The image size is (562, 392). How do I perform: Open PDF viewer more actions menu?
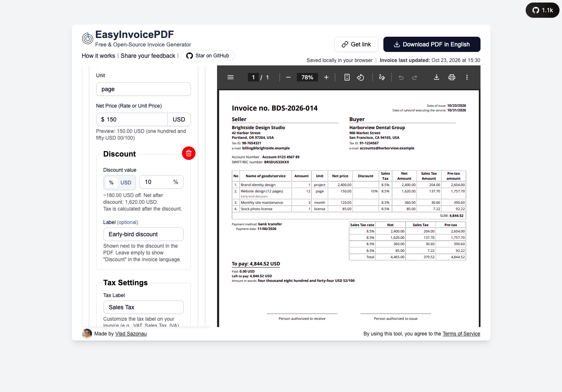click(x=467, y=77)
